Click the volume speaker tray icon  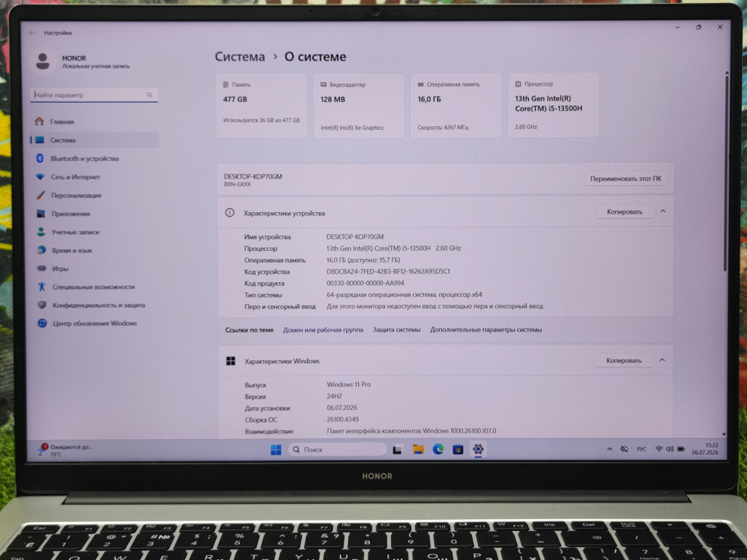pyautogui.click(x=670, y=449)
